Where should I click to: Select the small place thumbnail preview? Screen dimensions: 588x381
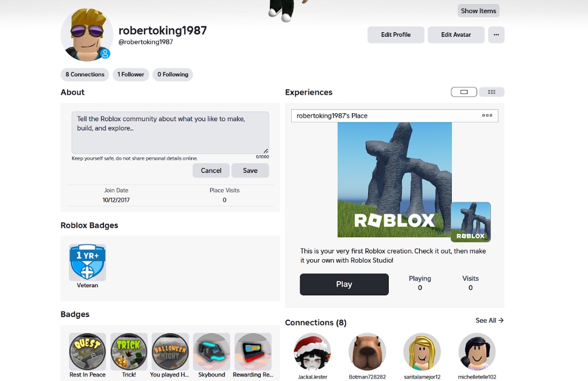click(x=471, y=222)
